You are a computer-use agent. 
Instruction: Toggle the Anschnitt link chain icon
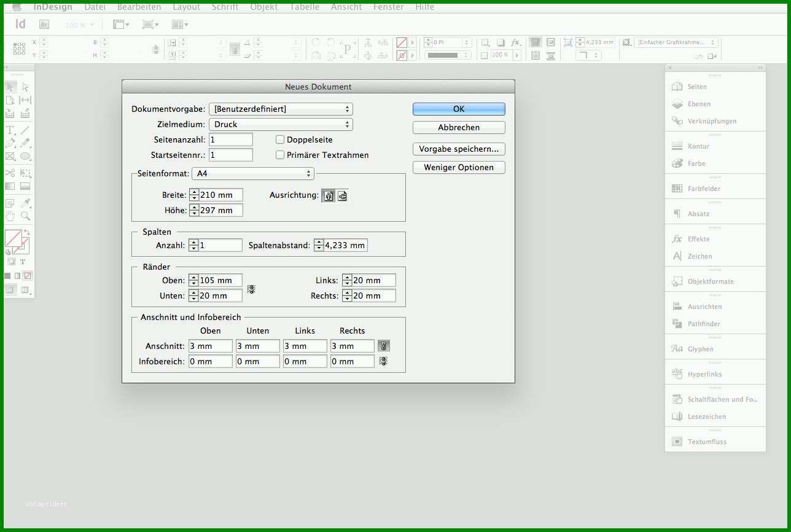tap(383, 346)
